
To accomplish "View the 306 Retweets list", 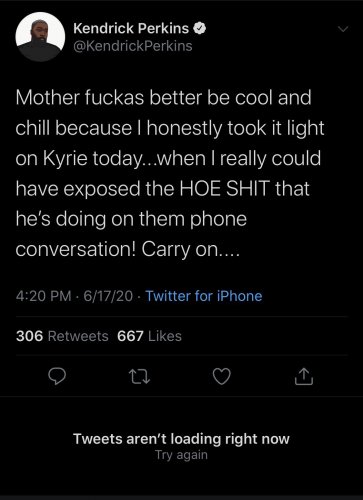I will tap(62, 336).
